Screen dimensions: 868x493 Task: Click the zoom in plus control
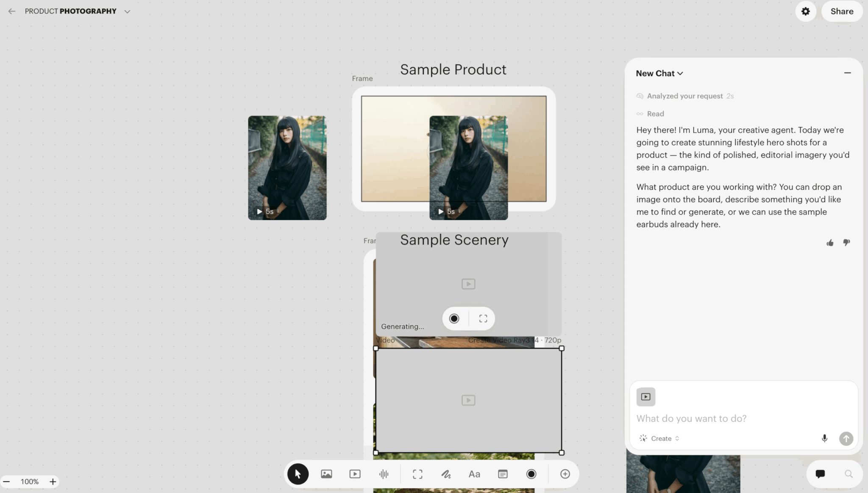click(x=53, y=482)
